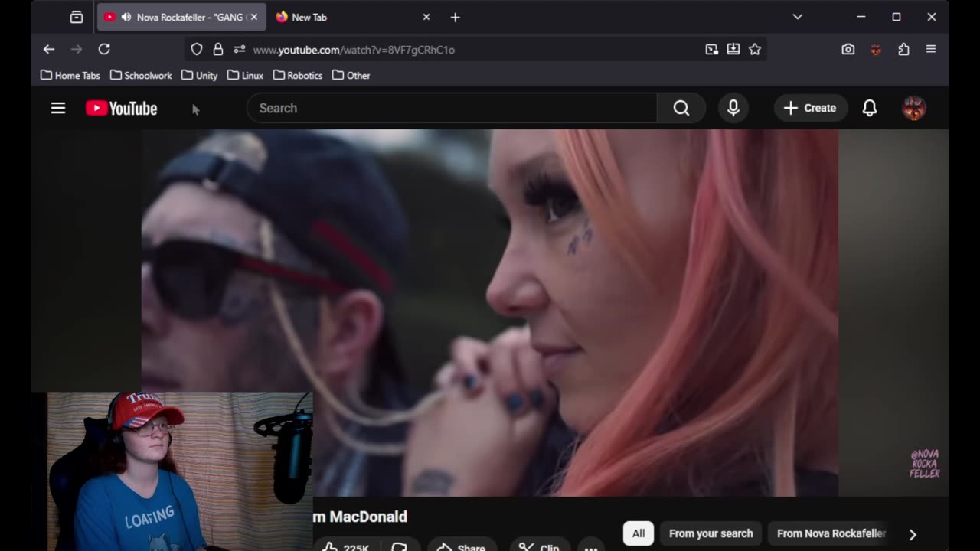This screenshot has height=551, width=980.
Task: Open the YouTube hamburger guide menu
Action: (x=58, y=108)
